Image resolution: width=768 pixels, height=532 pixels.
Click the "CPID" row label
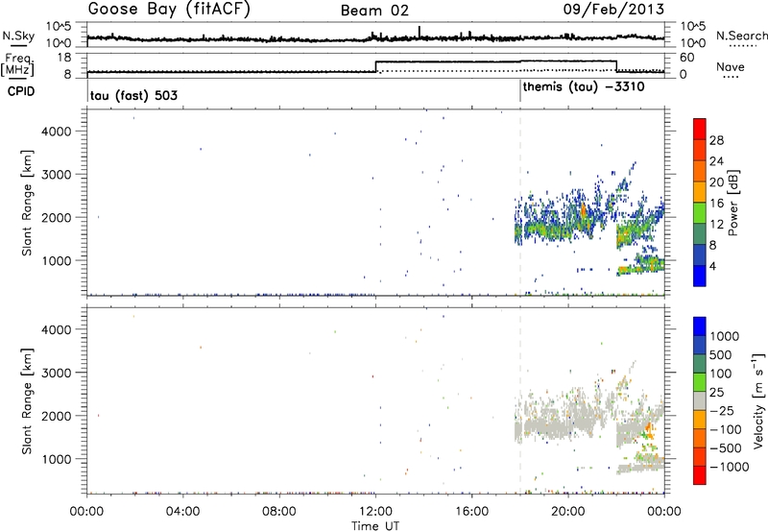pos(21,91)
